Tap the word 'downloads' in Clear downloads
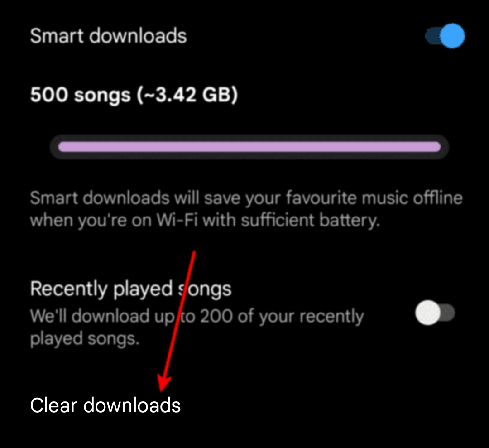The image size is (489, 448). [132, 405]
